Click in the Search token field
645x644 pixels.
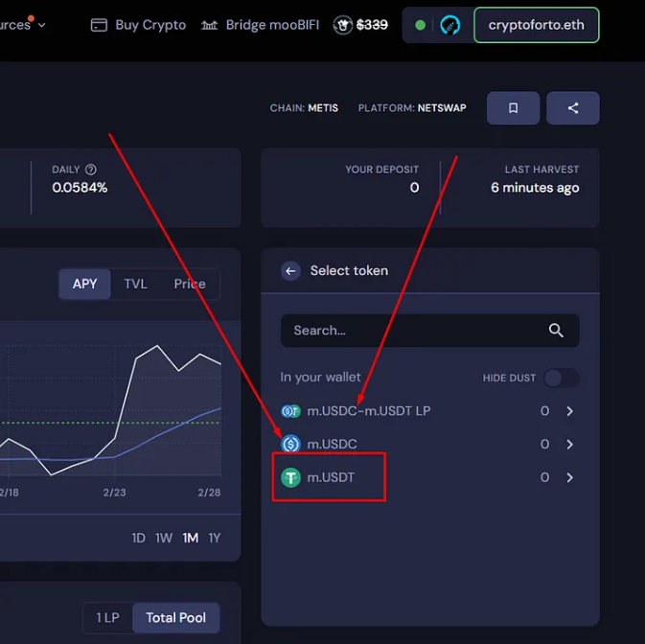[x=430, y=331]
